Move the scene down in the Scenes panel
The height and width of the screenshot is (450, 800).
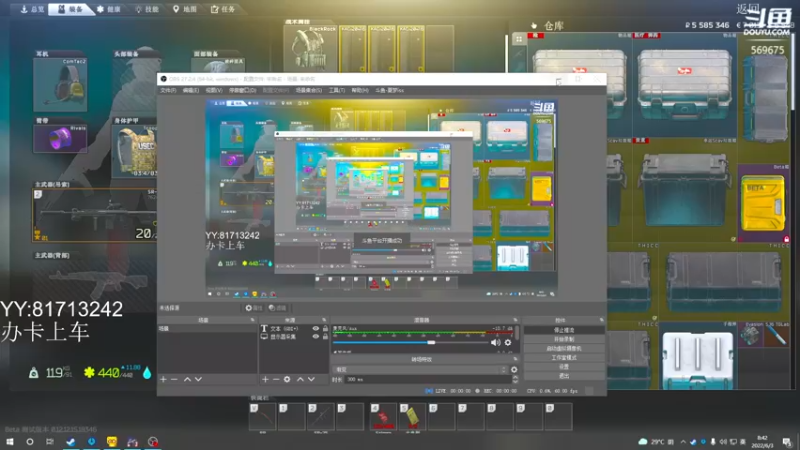pos(198,380)
